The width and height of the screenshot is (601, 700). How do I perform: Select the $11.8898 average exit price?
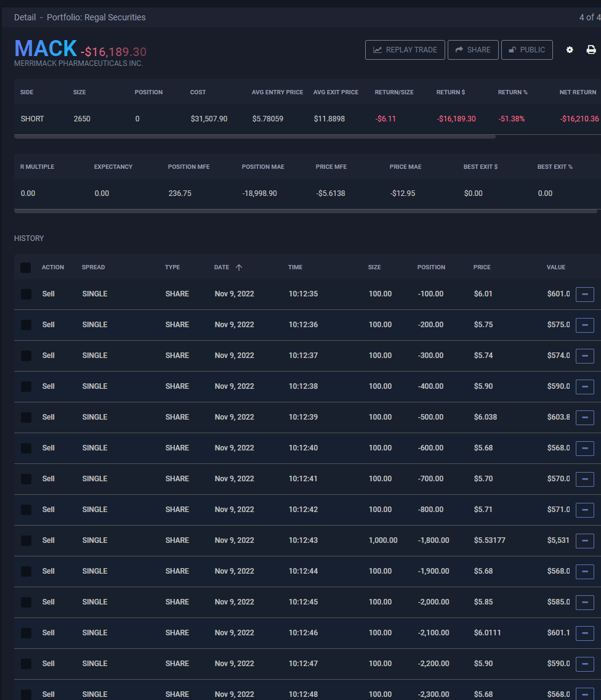click(329, 119)
